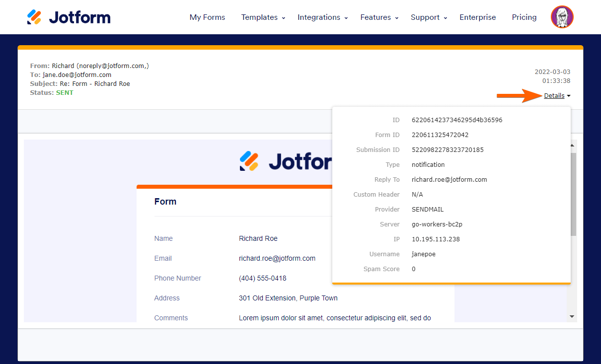Click the name 'Richard Roe' in email body
Screen dimensions: 601x364
pos(258,239)
